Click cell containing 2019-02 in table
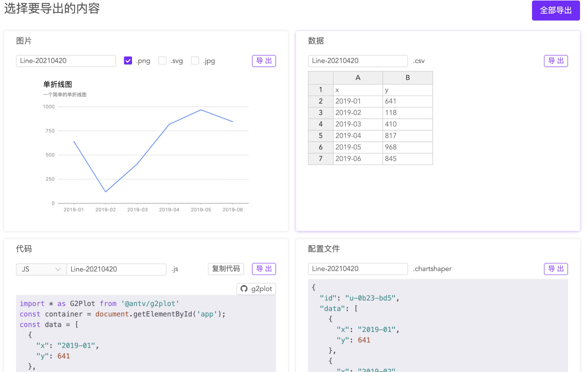Image resolution: width=588 pixels, height=372 pixels. (358, 113)
